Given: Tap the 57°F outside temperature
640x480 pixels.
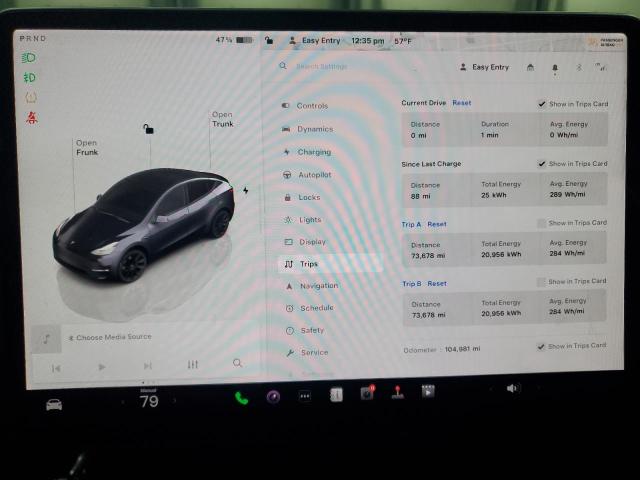Looking at the screenshot, I should [403, 41].
